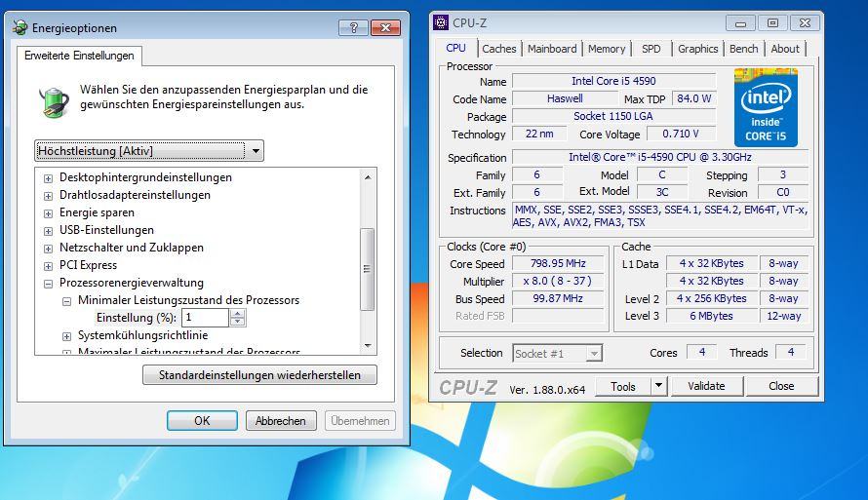Open the Tools dropdown arrow in CPU-Z

click(x=658, y=386)
